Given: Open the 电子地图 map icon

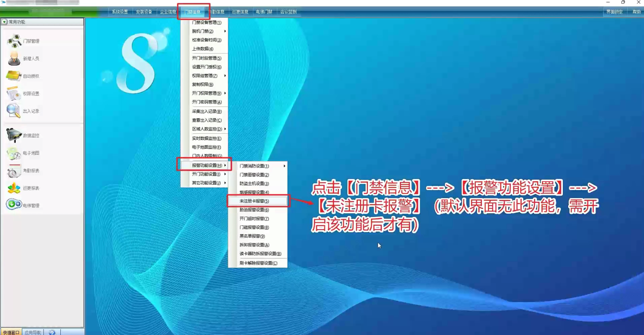Looking at the screenshot, I should tap(14, 153).
